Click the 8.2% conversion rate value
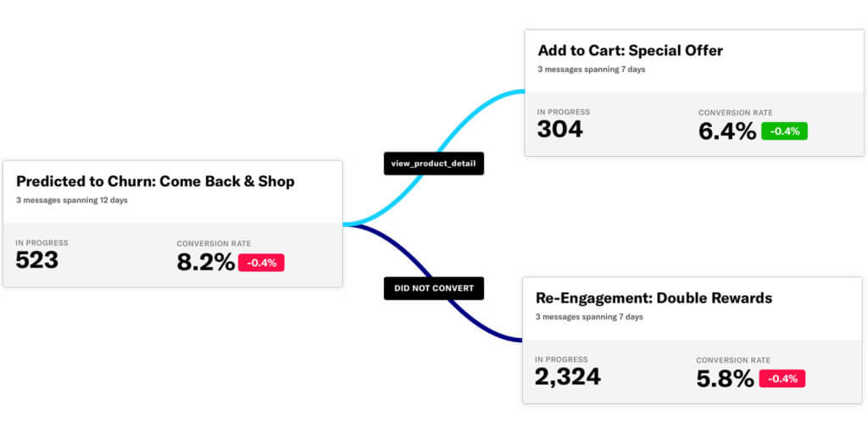The height and width of the screenshot is (427, 868). coord(205,263)
